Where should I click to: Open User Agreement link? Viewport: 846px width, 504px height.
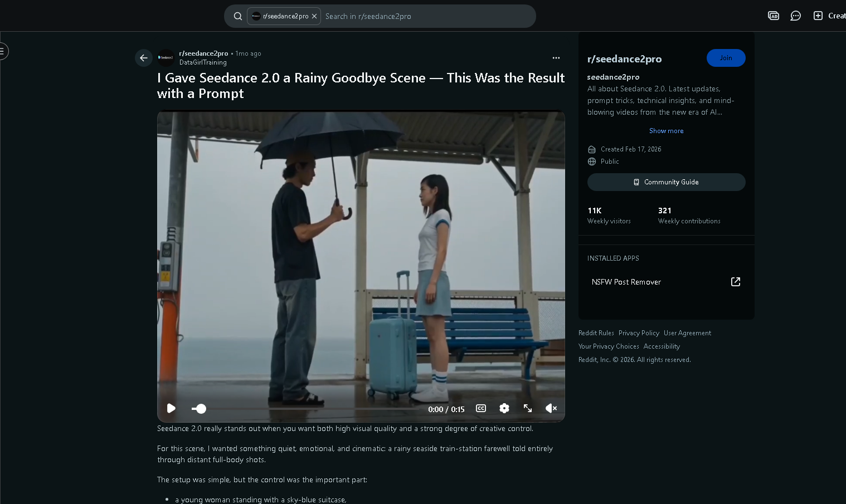(x=687, y=333)
